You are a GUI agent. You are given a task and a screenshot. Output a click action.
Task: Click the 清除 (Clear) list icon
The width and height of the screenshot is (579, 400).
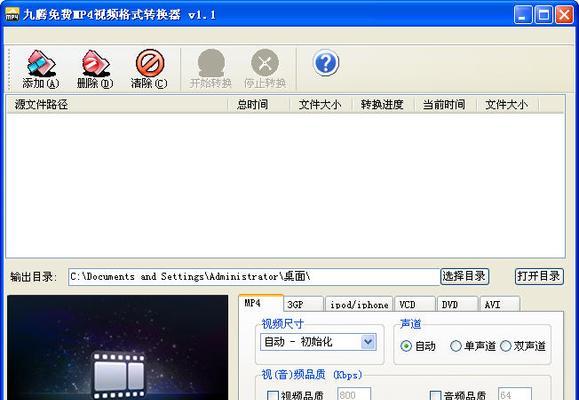click(150, 63)
